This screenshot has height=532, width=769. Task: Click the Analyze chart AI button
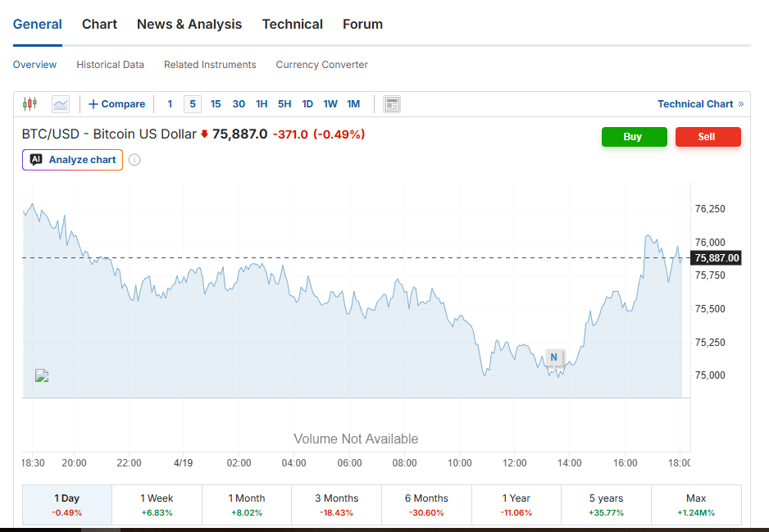pos(73,160)
